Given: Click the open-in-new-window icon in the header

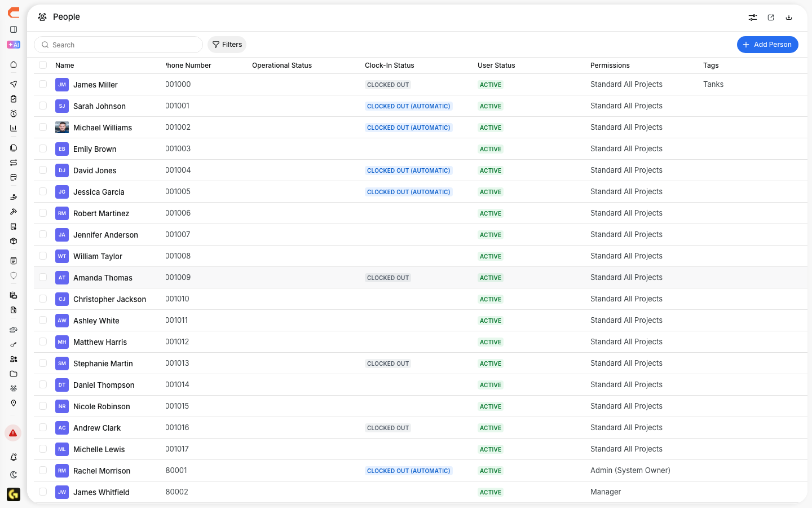Looking at the screenshot, I should [x=771, y=17].
